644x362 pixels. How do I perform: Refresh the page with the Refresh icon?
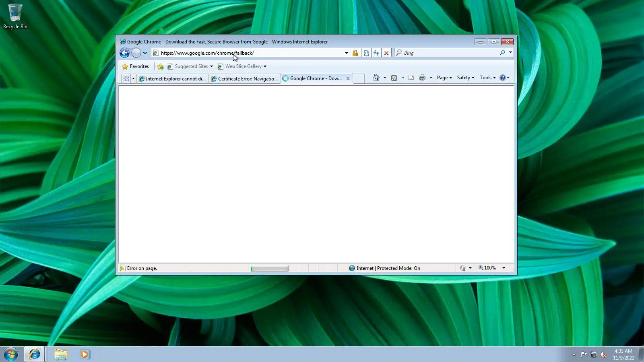pos(376,53)
